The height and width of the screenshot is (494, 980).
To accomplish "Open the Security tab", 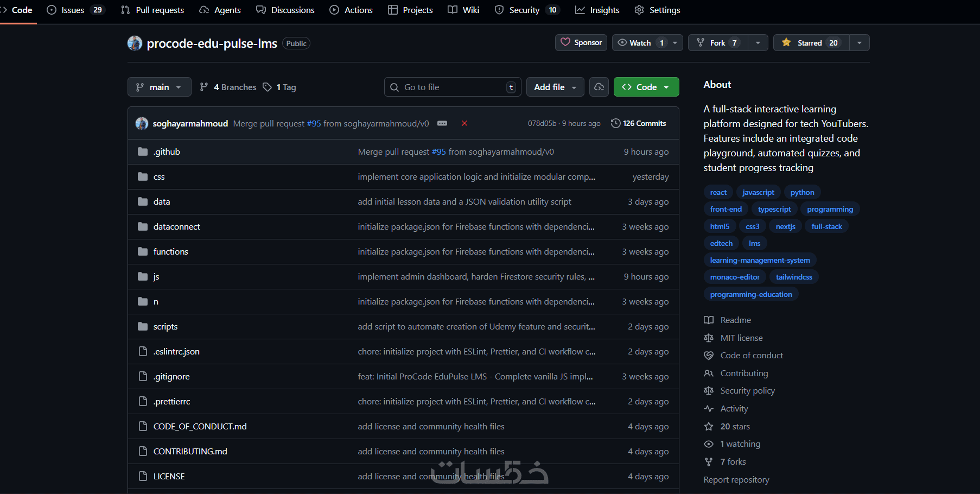I will point(526,10).
